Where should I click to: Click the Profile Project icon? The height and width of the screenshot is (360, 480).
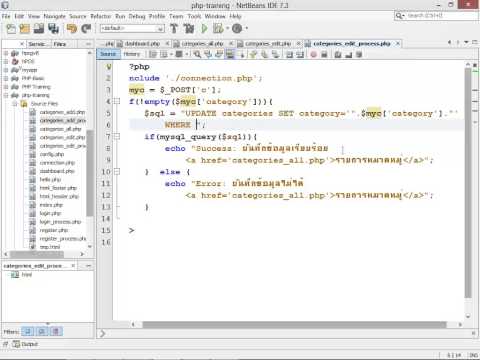click(x=237, y=29)
